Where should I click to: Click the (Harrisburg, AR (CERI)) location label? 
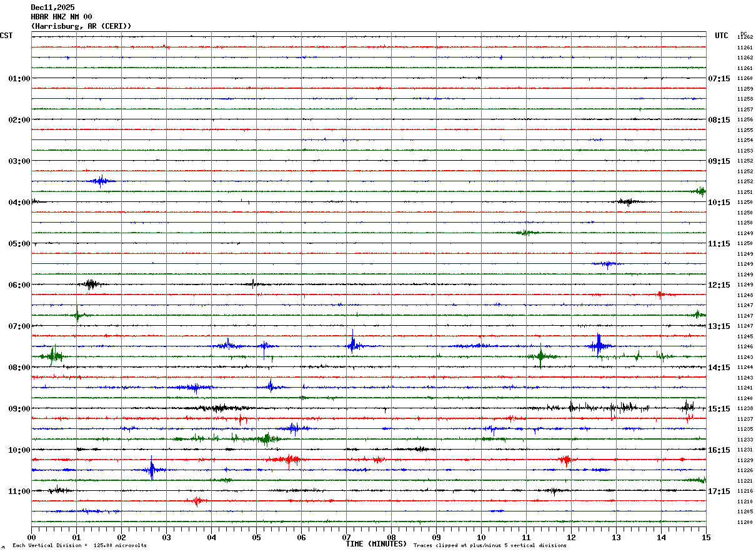81,26
